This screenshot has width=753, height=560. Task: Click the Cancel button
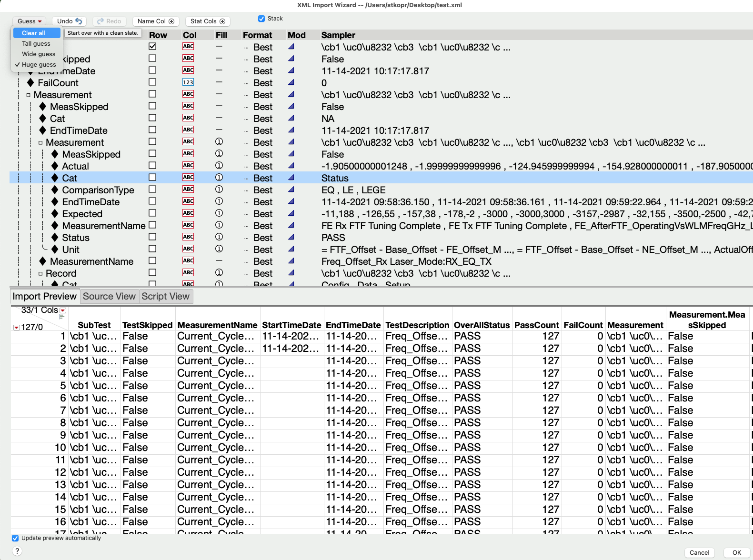[699, 552]
